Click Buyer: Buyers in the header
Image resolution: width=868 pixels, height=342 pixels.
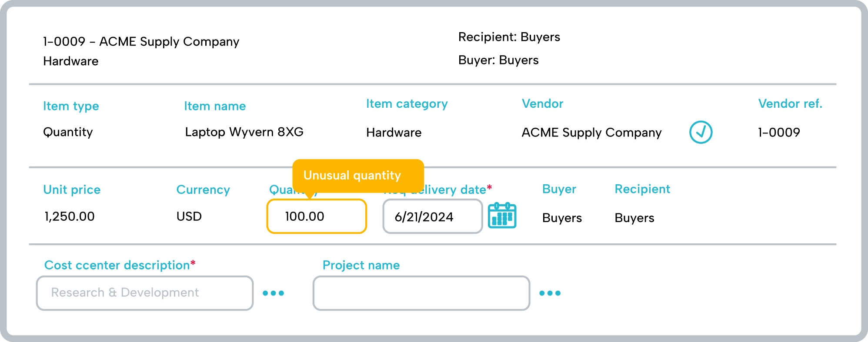click(x=498, y=60)
